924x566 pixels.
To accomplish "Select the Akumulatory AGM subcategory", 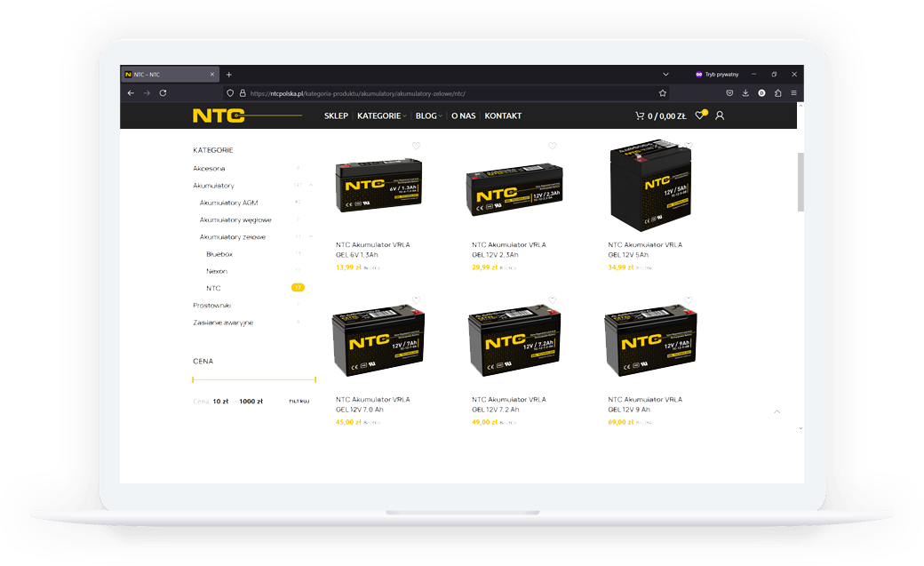I will tap(228, 203).
